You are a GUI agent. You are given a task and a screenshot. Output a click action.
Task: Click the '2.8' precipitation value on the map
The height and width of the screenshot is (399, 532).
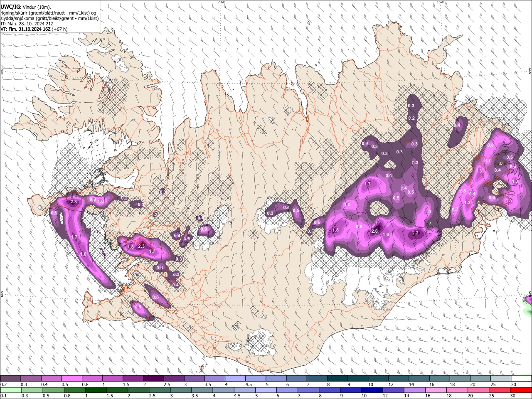tap(374, 231)
